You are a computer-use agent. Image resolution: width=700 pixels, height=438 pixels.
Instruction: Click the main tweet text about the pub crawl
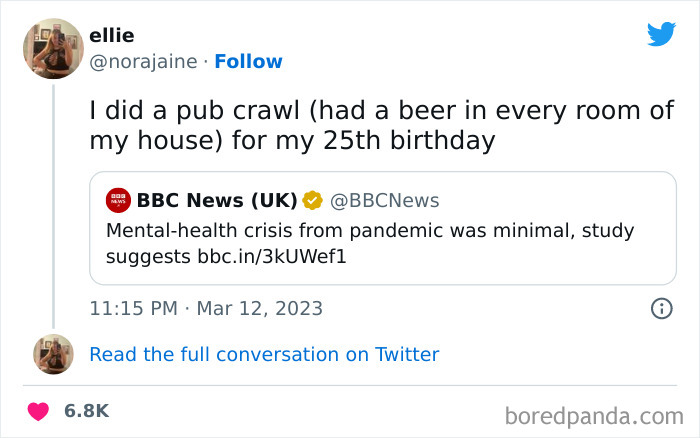381,125
